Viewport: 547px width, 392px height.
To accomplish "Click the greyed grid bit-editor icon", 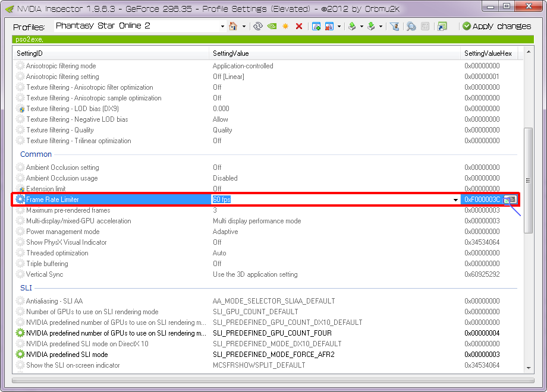I will tap(425, 26).
